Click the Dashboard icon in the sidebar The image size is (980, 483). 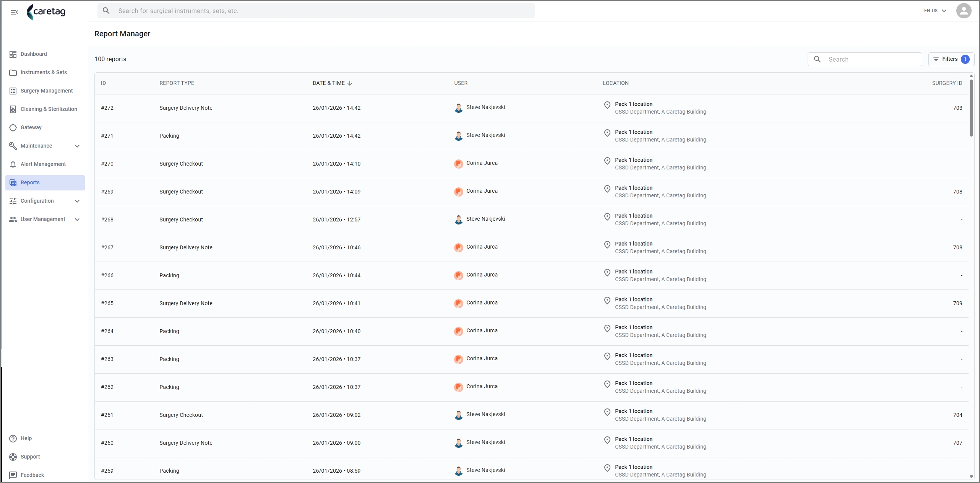[x=13, y=54]
